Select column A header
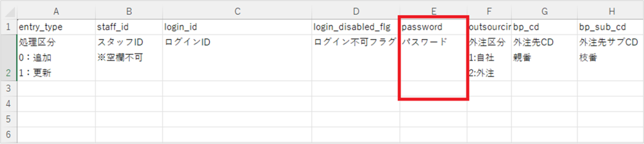This screenshot has width=644, height=144. [56, 12]
